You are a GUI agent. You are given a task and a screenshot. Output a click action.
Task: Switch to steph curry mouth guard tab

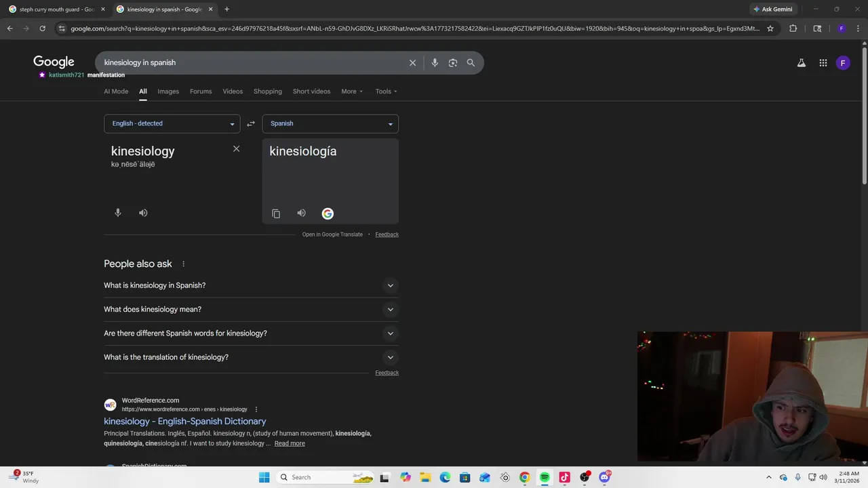(x=56, y=9)
